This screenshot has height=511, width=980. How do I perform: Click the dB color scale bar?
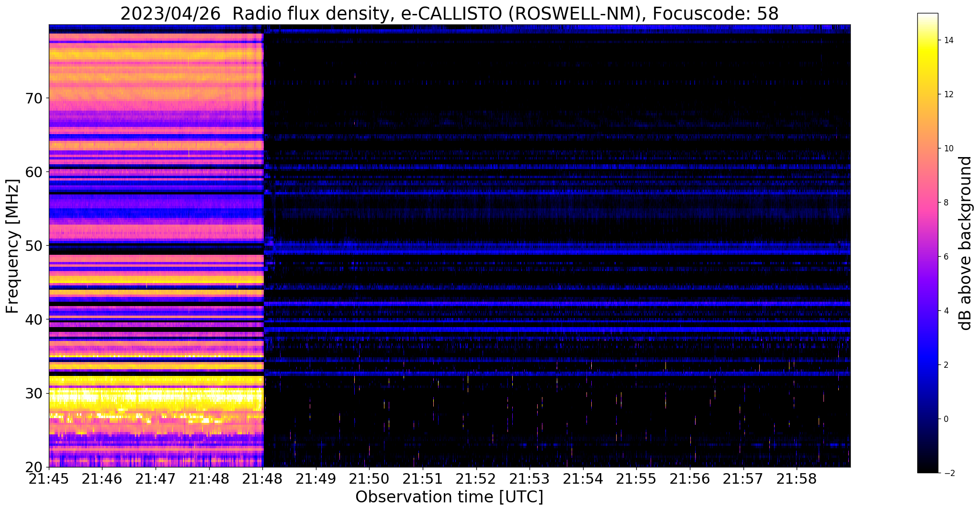pos(927,243)
